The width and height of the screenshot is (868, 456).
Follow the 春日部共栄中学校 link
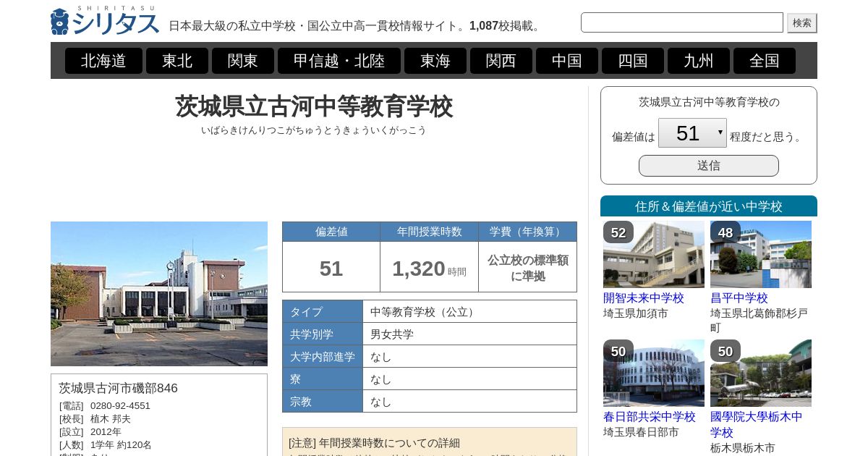tap(650, 416)
